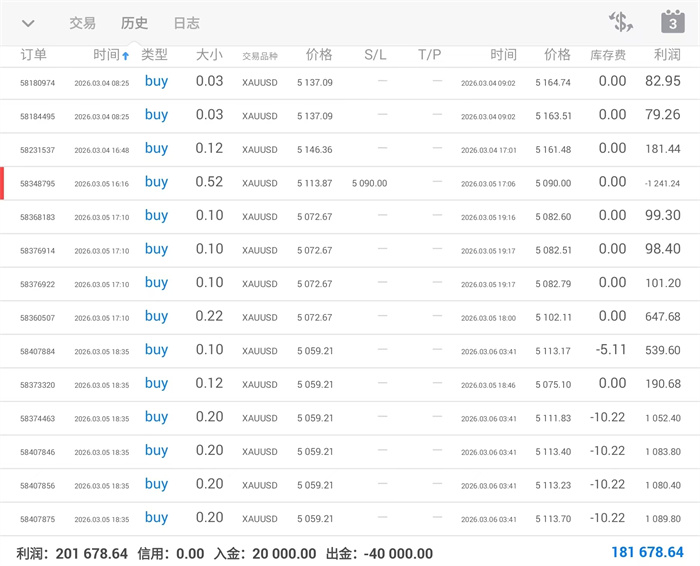
Task: Select order 58348795 with red marker
Action: pyautogui.click(x=40, y=184)
